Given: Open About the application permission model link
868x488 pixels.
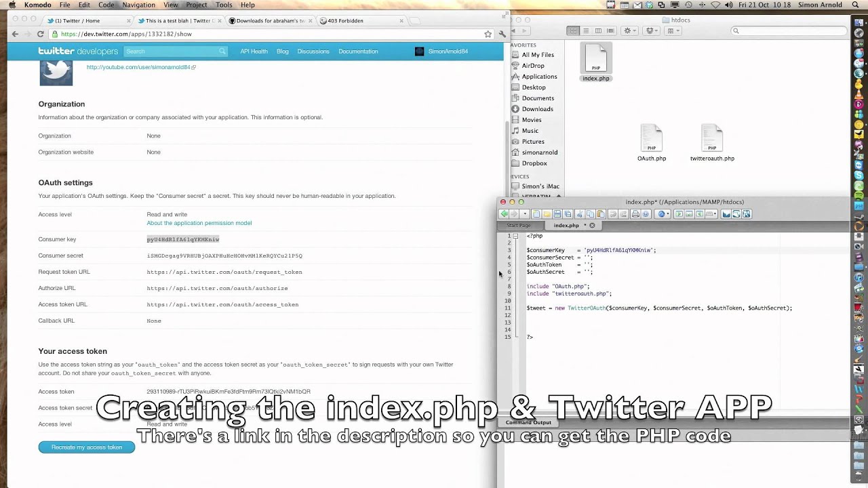Looking at the screenshot, I should point(199,223).
